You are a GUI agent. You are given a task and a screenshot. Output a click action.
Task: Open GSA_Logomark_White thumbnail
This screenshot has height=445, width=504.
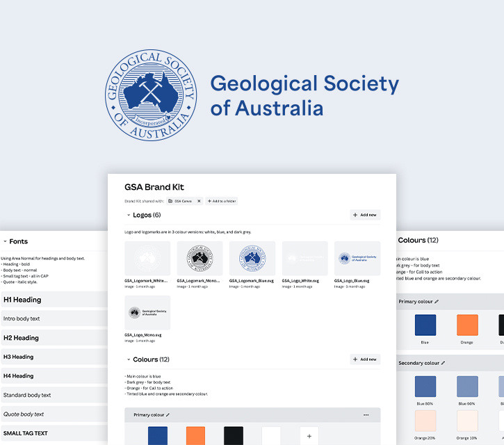pos(147,258)
